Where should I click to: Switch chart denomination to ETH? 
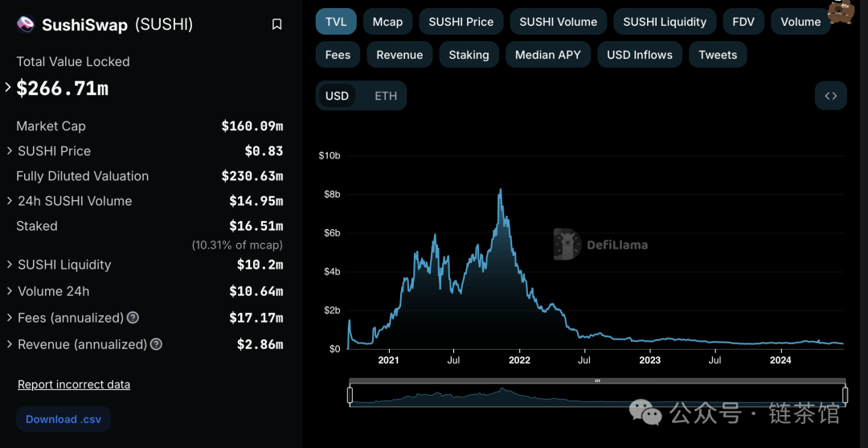tap(386, 96)
